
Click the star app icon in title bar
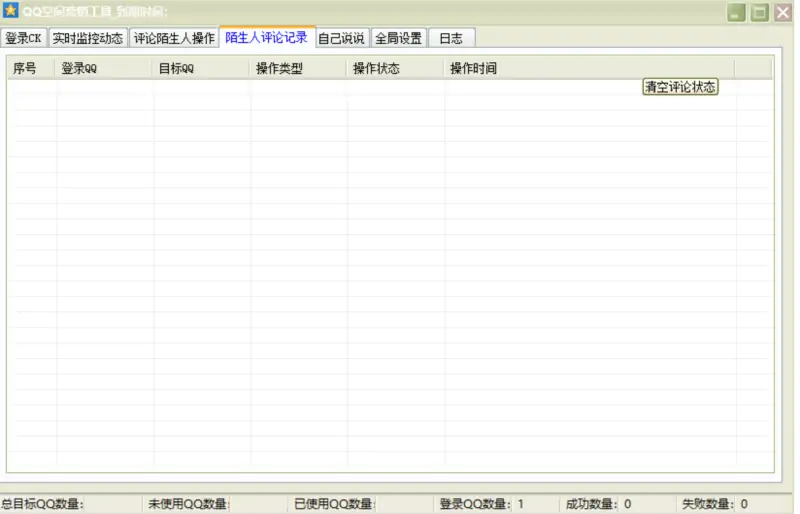click(x=11, y=12)
